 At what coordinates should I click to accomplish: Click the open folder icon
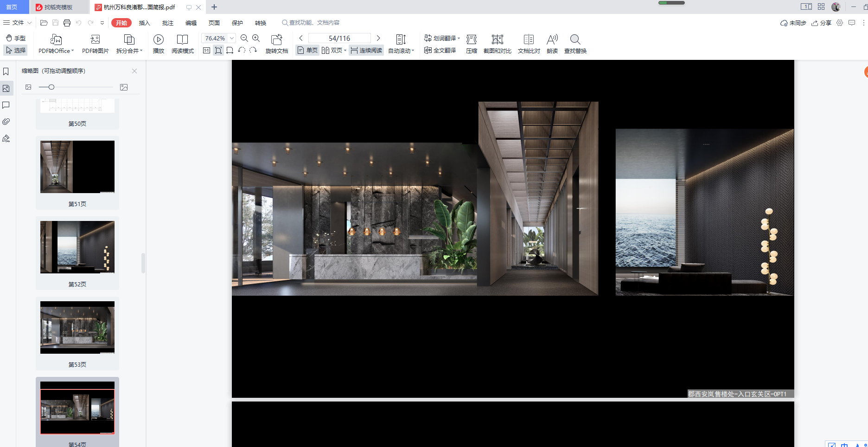coord(44,23)
